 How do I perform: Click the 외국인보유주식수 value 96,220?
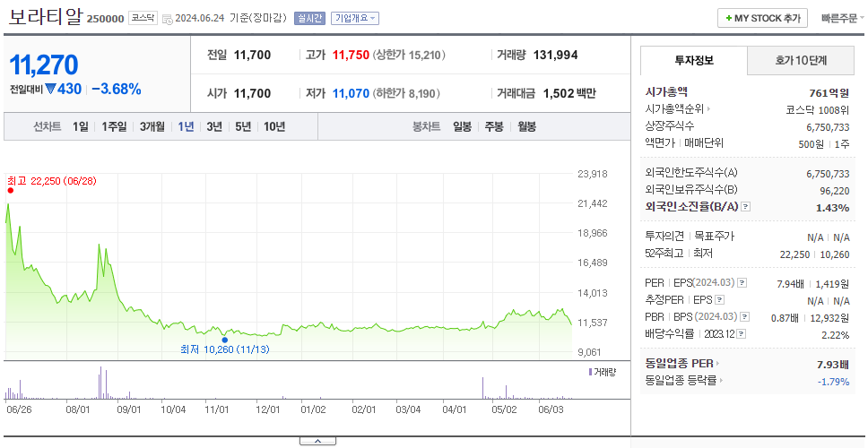(834, 192)
